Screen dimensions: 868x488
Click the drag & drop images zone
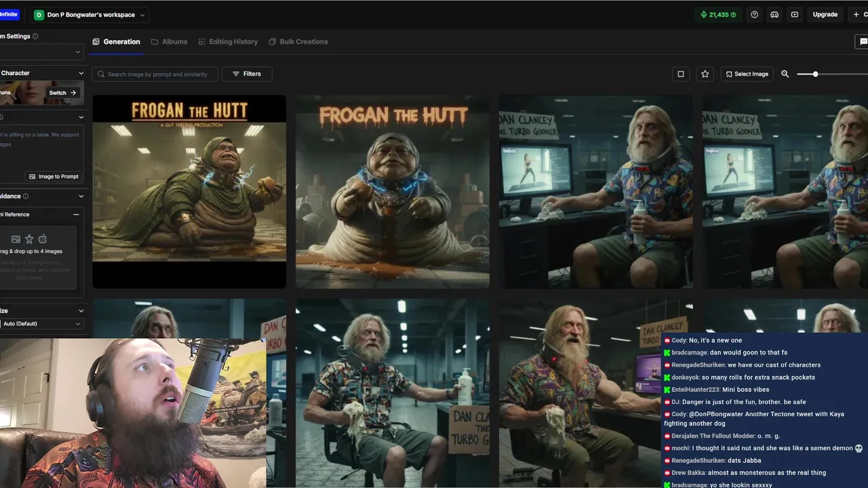coord(39,258)
